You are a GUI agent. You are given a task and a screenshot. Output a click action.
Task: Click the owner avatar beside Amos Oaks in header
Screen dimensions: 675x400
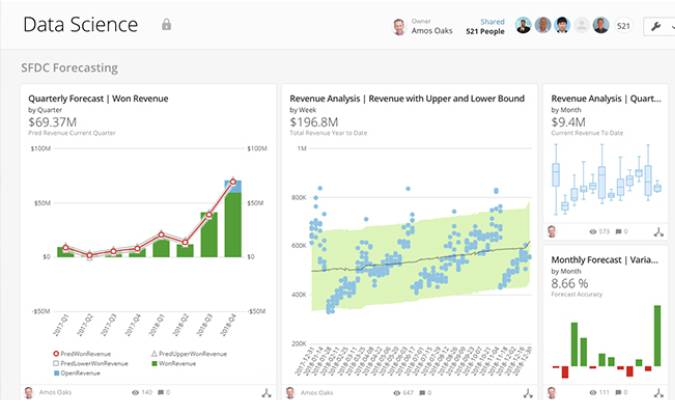click(x=399, y=27)
